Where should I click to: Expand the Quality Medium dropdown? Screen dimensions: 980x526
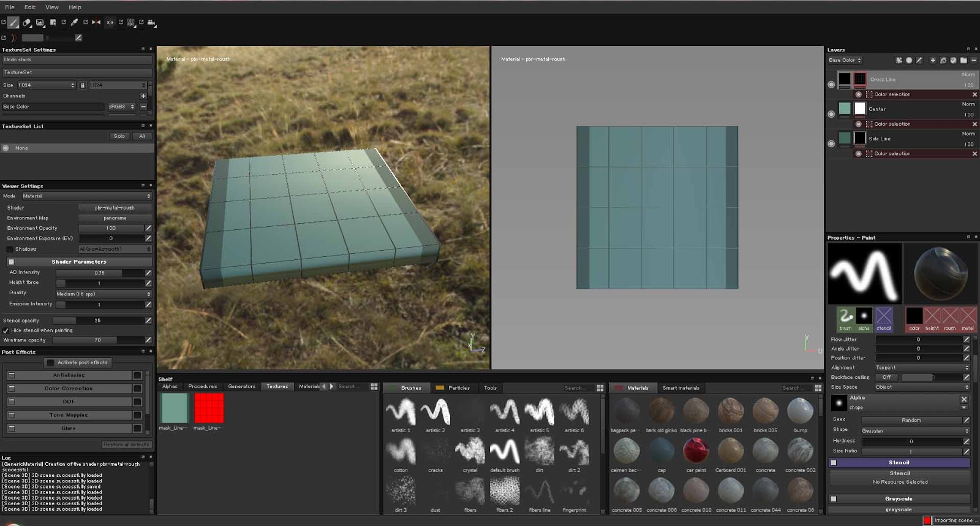[x=103, y=294]
